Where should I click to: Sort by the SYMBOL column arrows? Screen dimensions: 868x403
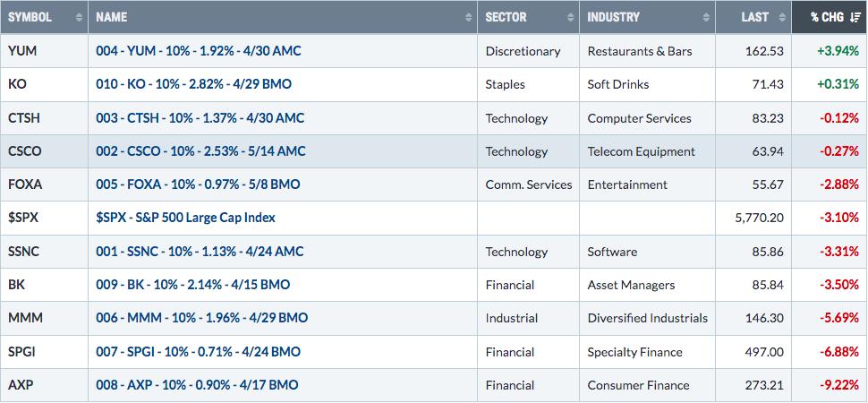[79, 17]
